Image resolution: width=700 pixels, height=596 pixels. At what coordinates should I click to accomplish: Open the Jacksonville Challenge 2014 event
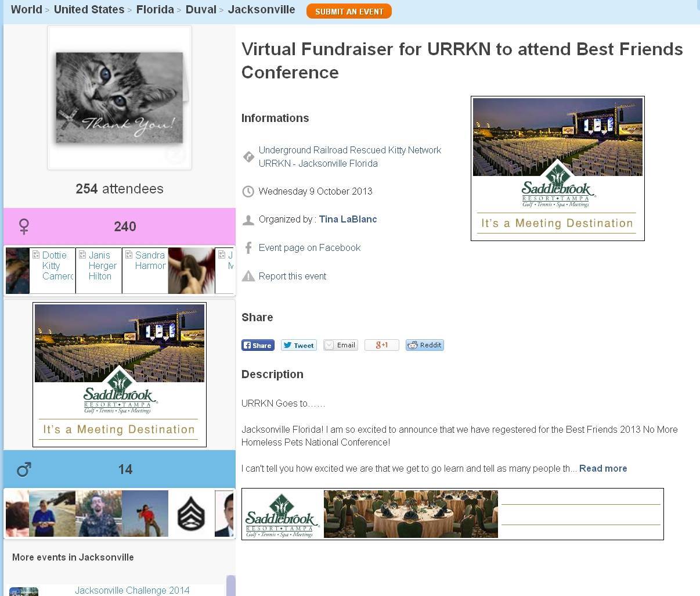132,590
